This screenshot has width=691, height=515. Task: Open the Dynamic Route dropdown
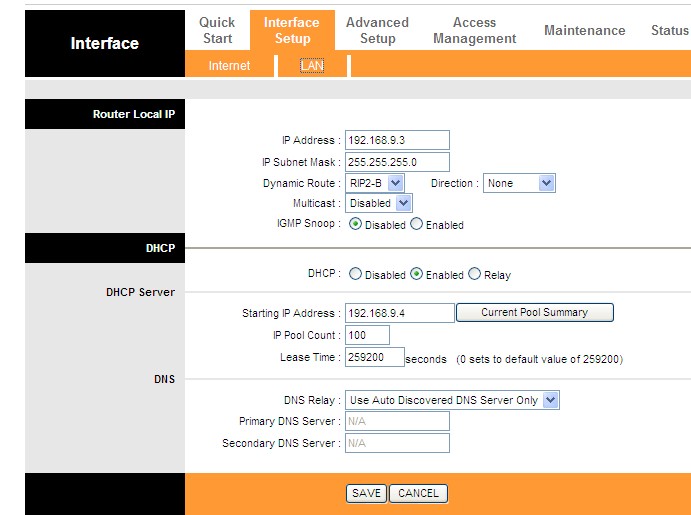pyautogui.click(x=375, y=183)
